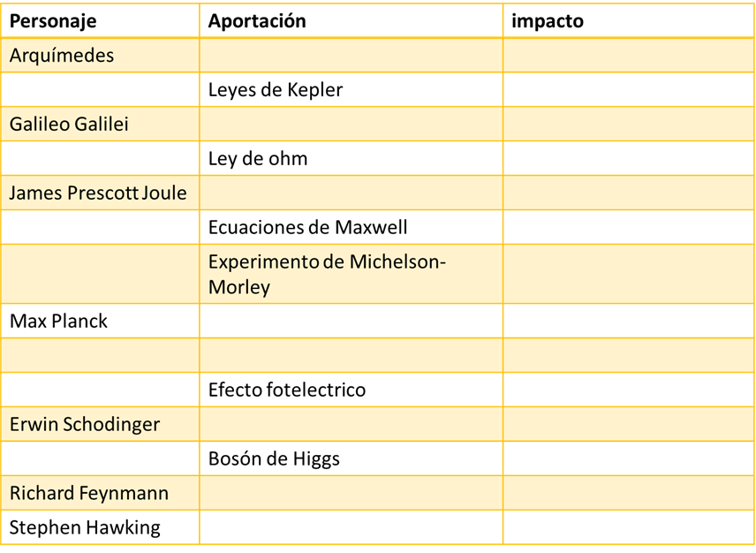
Task: Click the empty Aportación cell beside Arquímedes
Action: (x=351, y=56)
